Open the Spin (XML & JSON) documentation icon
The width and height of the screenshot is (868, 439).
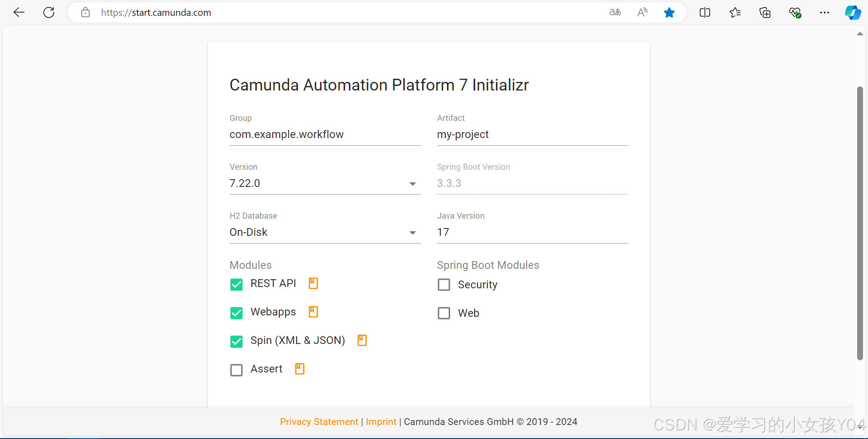[x=361, y=340]
